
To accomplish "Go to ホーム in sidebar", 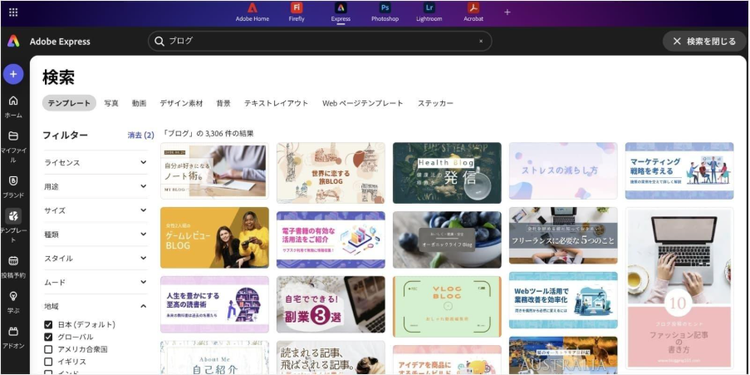I will [13, 107].
